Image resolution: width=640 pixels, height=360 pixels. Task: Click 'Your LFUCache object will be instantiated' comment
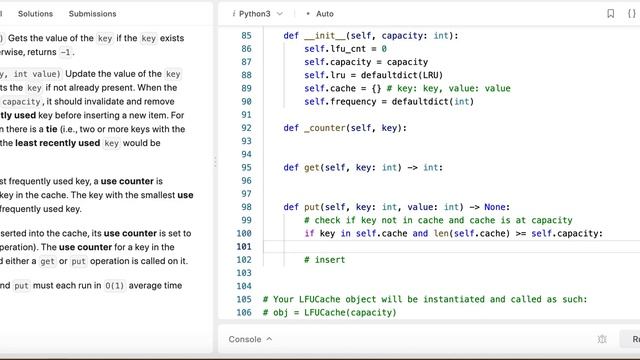click(425, 300)
